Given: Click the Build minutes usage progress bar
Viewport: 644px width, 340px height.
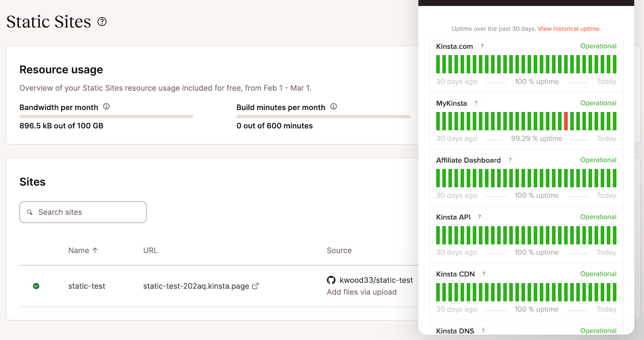Looking at the screenshot, I should (323, 116).
